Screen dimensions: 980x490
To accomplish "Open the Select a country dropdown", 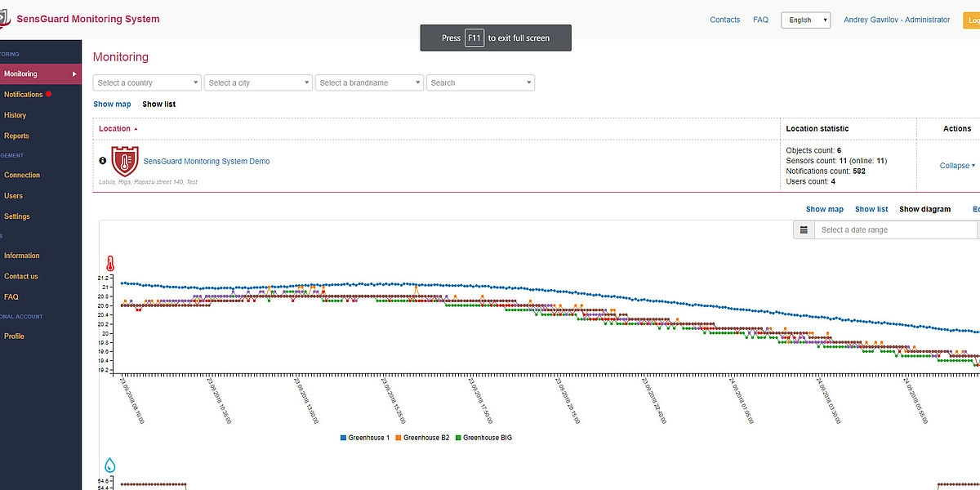I will 147,82.
